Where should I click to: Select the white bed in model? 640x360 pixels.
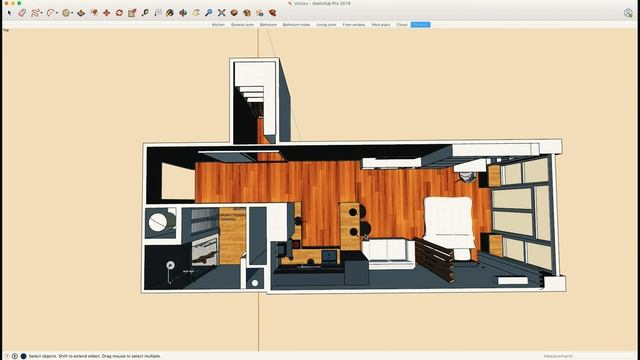pos(449,223)
